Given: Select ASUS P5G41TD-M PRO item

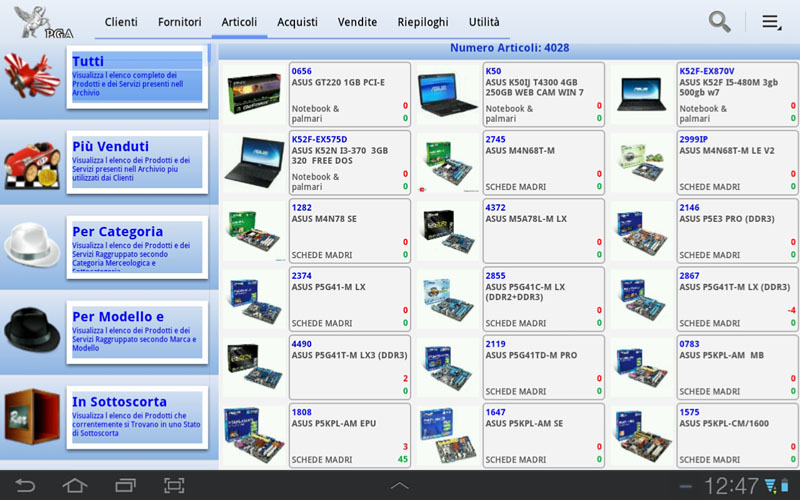Looking at the screenshot, I should (x=543, y=367).
